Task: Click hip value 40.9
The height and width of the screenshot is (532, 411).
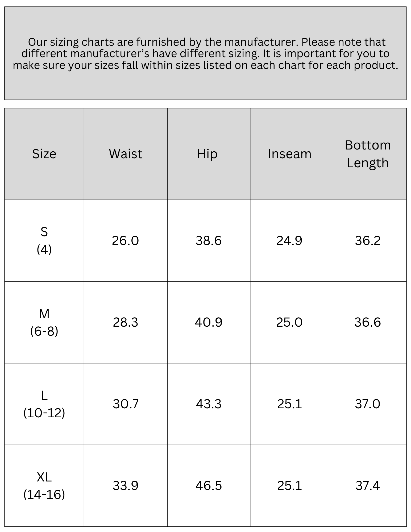Action: tap(209, 322)
